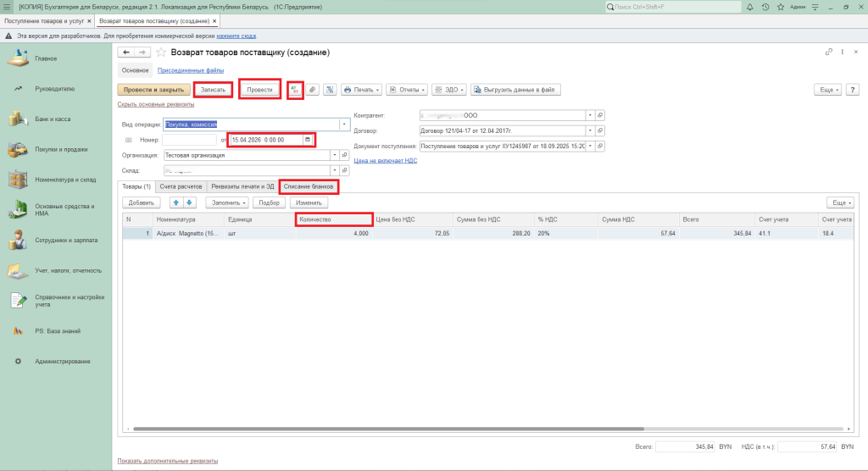Image resolution: width=868 pixels, height=471 pixels.
Task: Expand the Заполнить dropdown button
Action: pyautogui.click(x=226, y=202)
